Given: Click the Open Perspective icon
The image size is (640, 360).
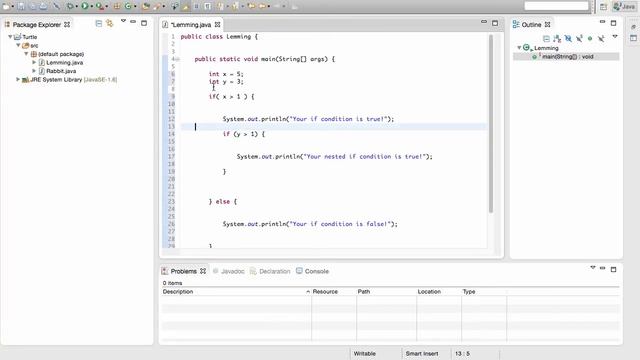Looking at the screenshot, I should (603, 6).
